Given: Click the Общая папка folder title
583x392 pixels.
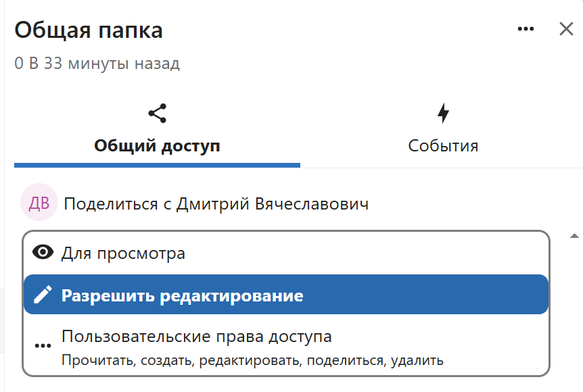Looking at the screenshot, I should pyautogui.click(x=89, y=30).
